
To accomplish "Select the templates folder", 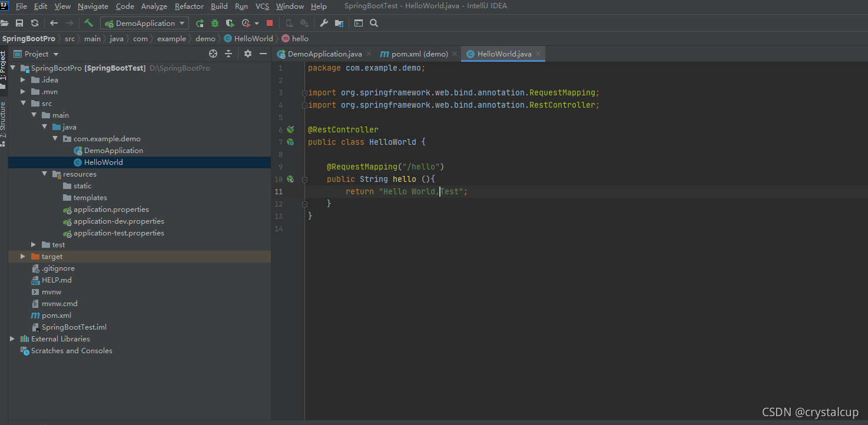I will [x=90, y=197].
